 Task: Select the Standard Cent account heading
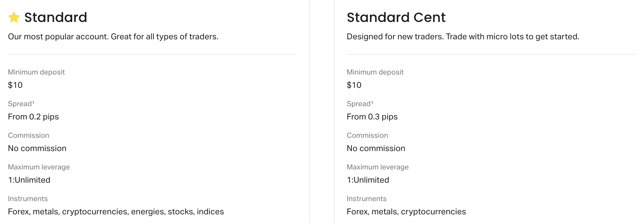tap(396, 17)
